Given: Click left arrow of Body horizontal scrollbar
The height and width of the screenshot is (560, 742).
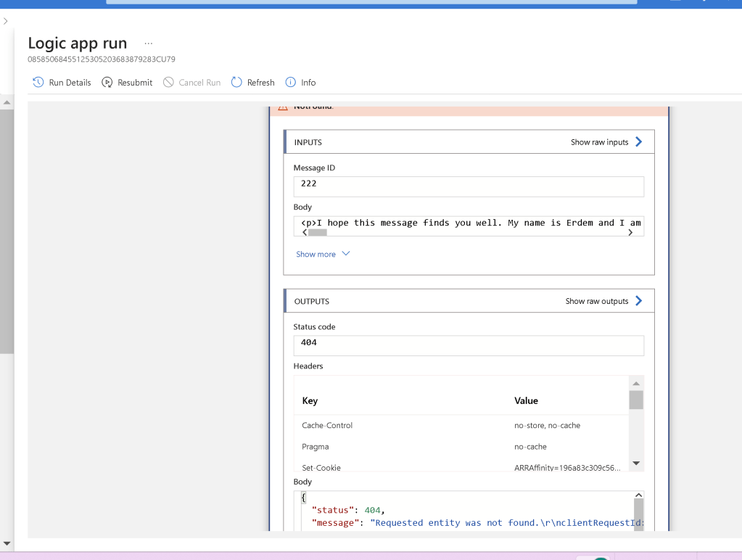Looking at the screenshot, I should coord(305,232).
